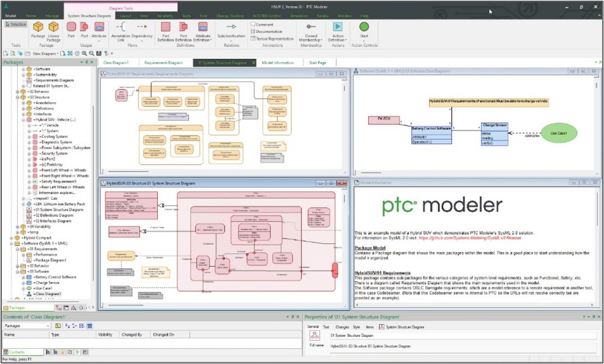Pick the Port Definition tool

[184, 29]
